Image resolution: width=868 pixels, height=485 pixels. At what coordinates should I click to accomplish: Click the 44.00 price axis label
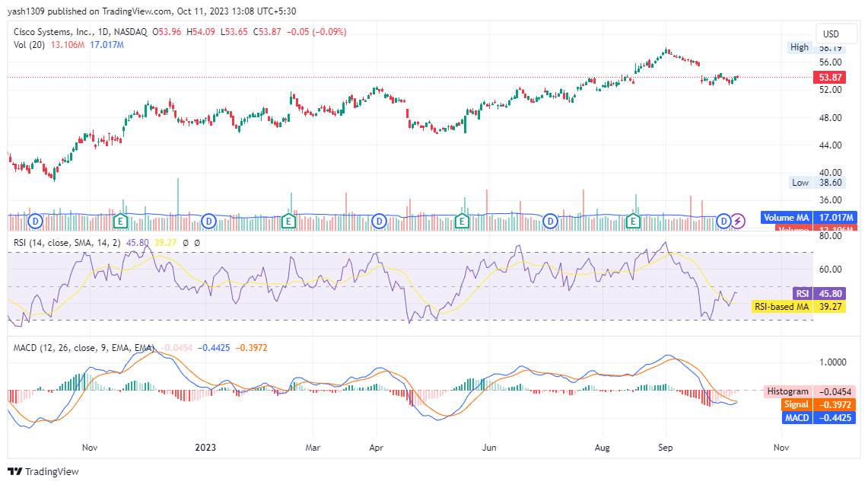click(831, 145)
